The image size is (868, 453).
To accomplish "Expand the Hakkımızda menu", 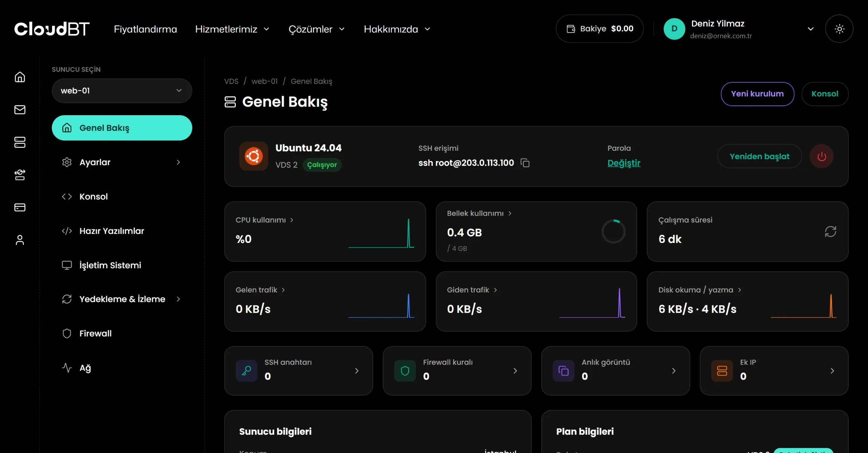I will (397, 29).
